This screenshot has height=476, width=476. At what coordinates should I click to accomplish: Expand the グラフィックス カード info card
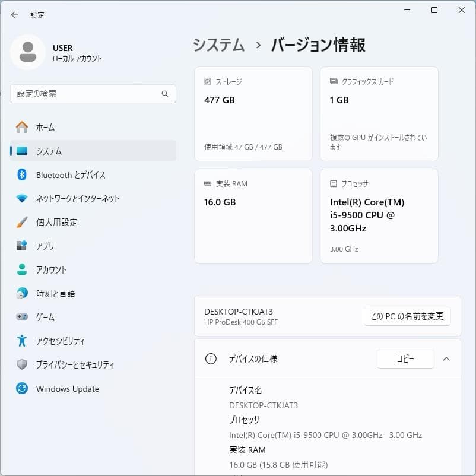[x=379, y=113]
